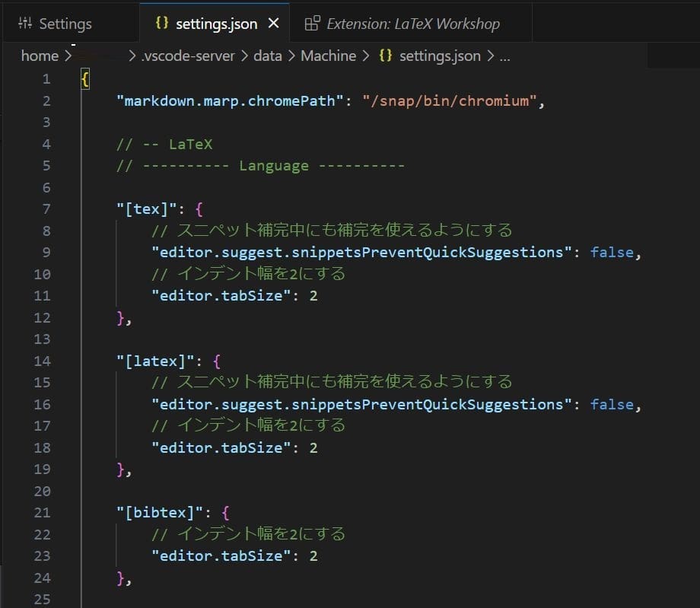Click the curly braces icon on settings.json tab
700x608 pixels.
coord(161,23)
